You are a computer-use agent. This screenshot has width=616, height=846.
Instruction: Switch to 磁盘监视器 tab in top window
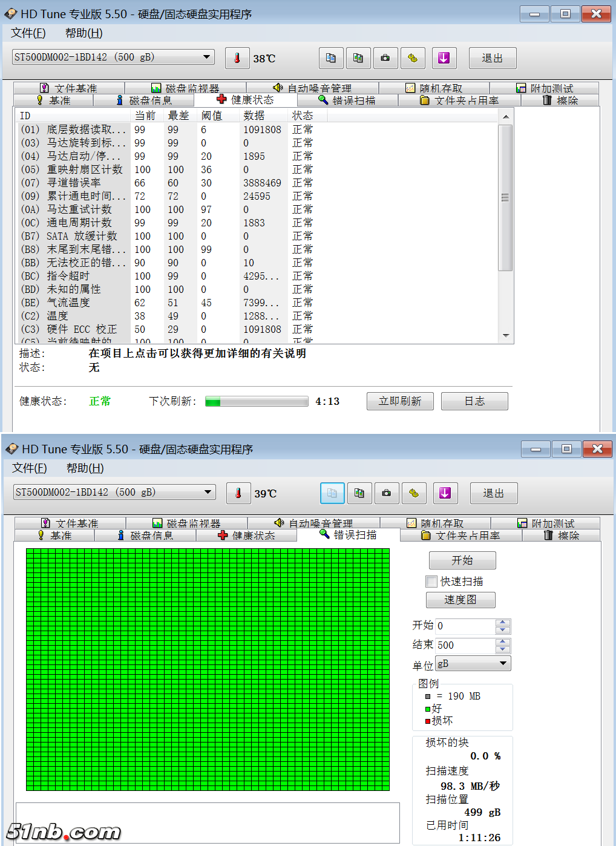tap(186, 88)
